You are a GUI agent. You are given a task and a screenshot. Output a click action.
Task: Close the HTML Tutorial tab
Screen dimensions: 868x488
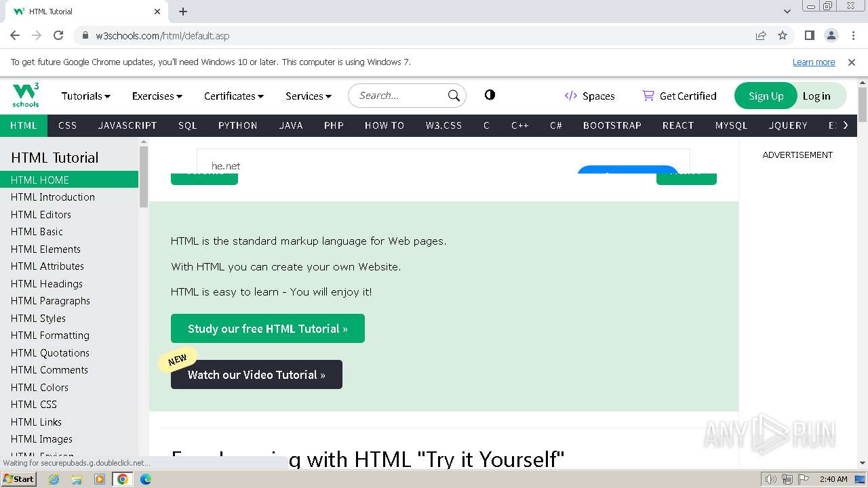tap(157, 12)
